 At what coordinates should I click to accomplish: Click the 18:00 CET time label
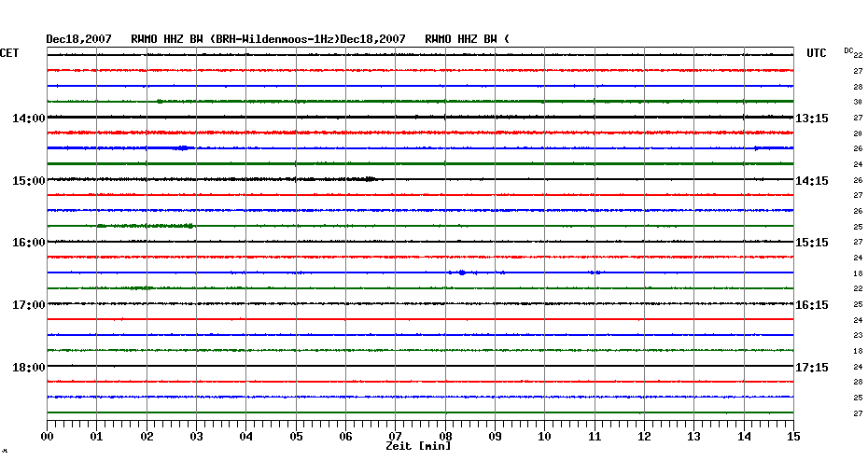point(29,368)
